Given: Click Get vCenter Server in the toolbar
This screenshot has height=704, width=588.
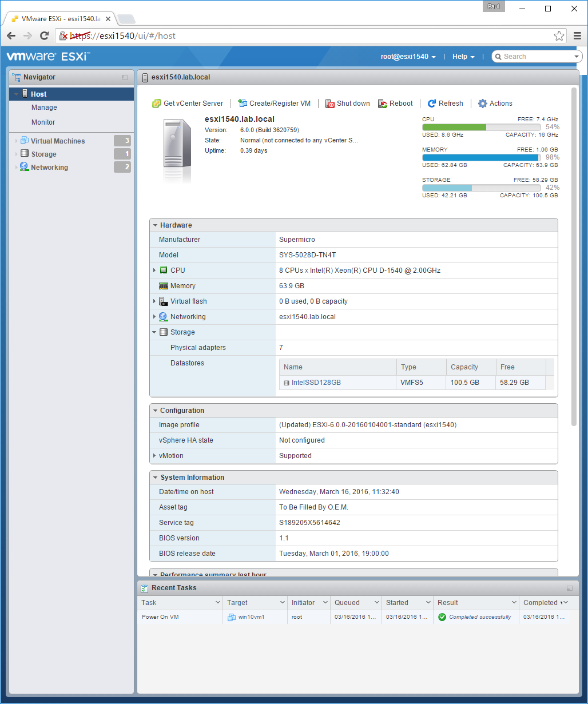Looking at the screenshot, I should 188,104.
